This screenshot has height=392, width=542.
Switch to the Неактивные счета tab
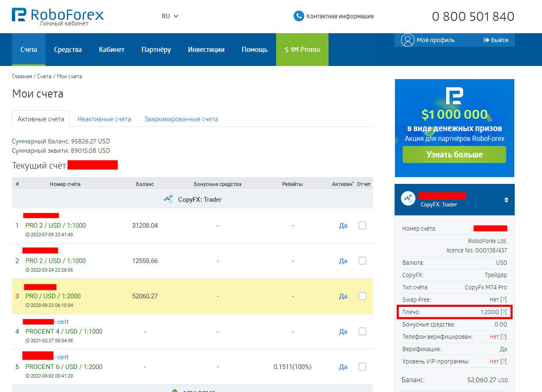click(104, 119)
